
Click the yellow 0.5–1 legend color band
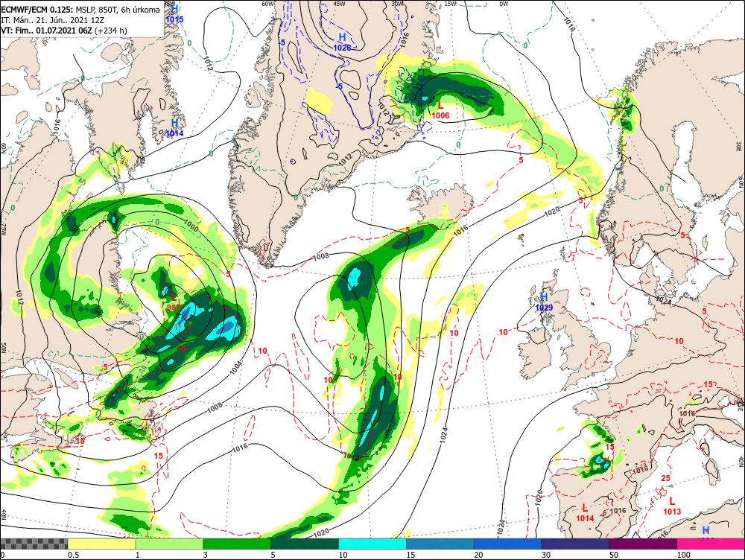click(x=101, y=544)
